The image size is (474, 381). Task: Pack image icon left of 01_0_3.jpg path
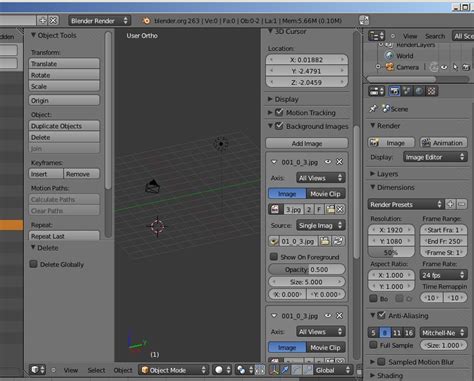(274, 241)
